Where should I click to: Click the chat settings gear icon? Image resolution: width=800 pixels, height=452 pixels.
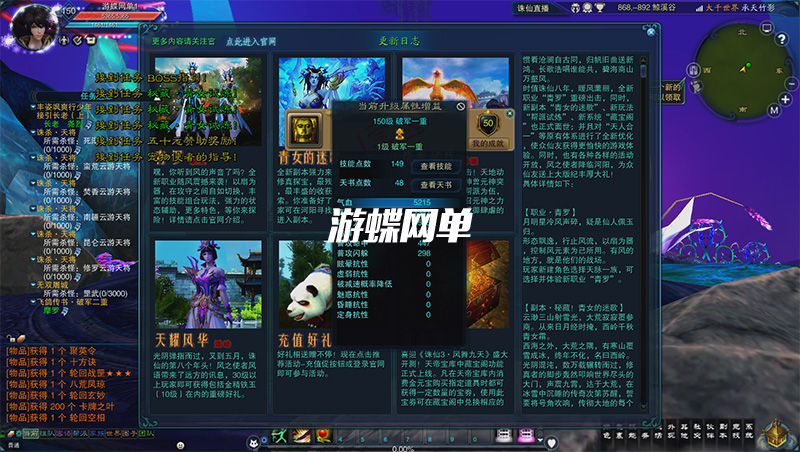[18, 434]
